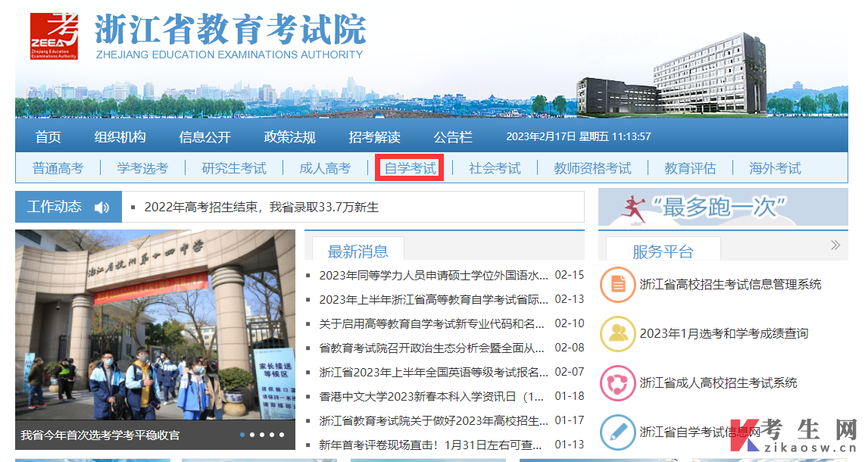Select 自学考试 in the sub-navigation
The height and width of the screenshot is (462, 868).
point(410,168)
